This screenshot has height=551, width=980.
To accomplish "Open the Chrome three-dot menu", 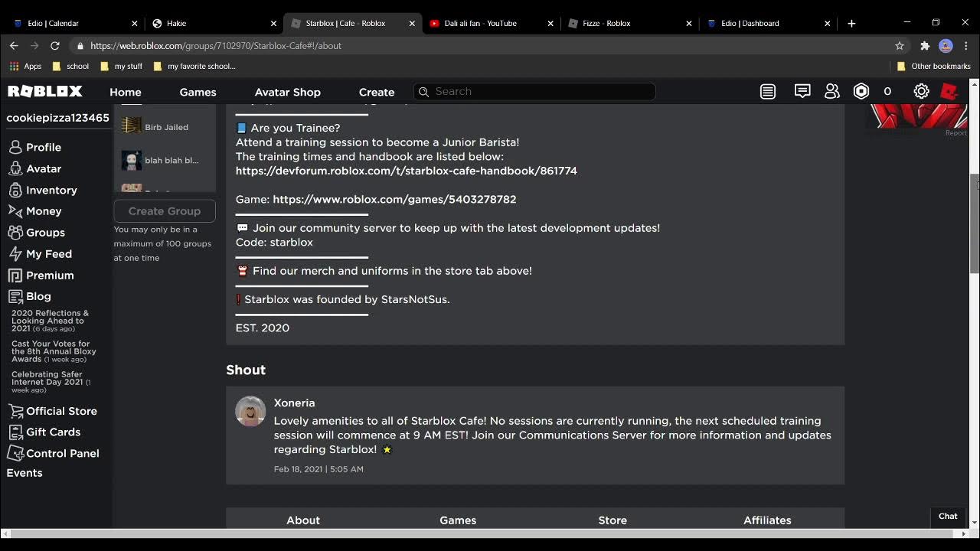I will pyautogui.click(x=966, y=46).
